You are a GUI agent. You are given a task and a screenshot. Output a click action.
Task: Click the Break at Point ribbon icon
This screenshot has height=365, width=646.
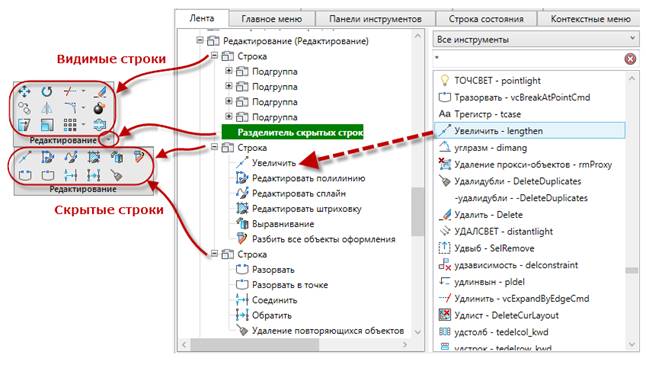click(48, 175)
